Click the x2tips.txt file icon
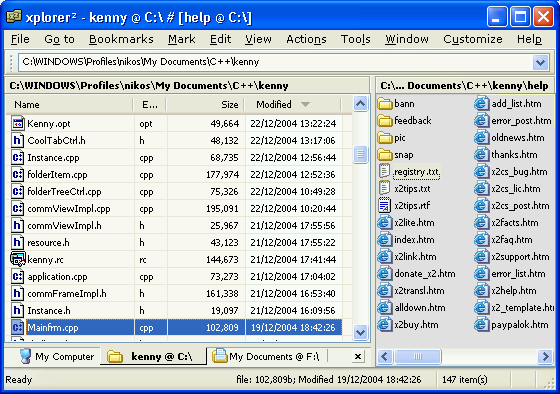This screenshot has height=394, width=560. (384, 189)
